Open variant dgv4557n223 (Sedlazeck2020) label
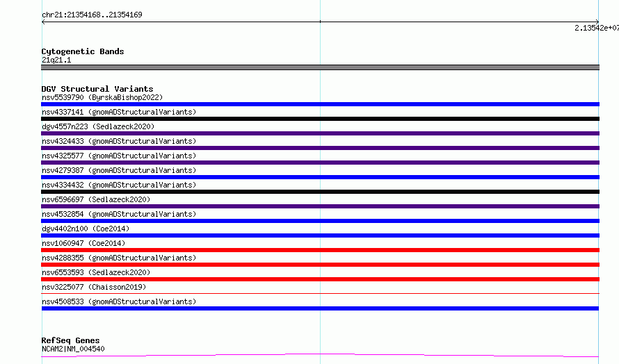Screen dimensions: 619x364 98,126
